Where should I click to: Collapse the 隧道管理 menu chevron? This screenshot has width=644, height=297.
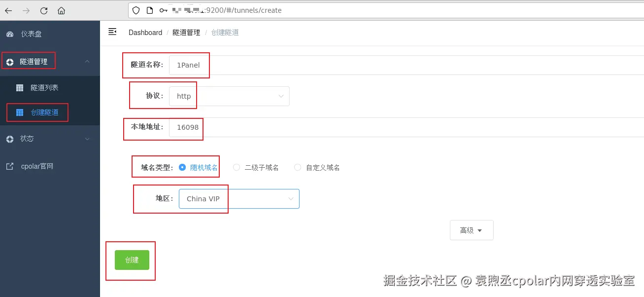[x=87, y=62]
